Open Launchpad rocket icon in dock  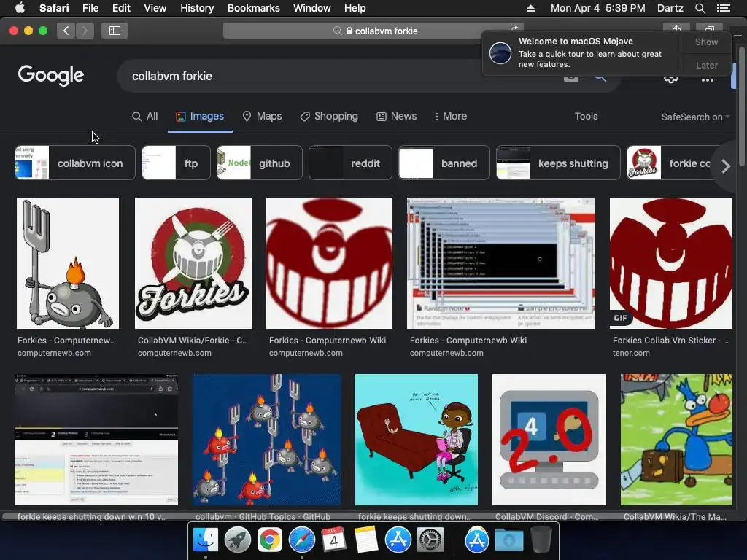click(237, 540)
